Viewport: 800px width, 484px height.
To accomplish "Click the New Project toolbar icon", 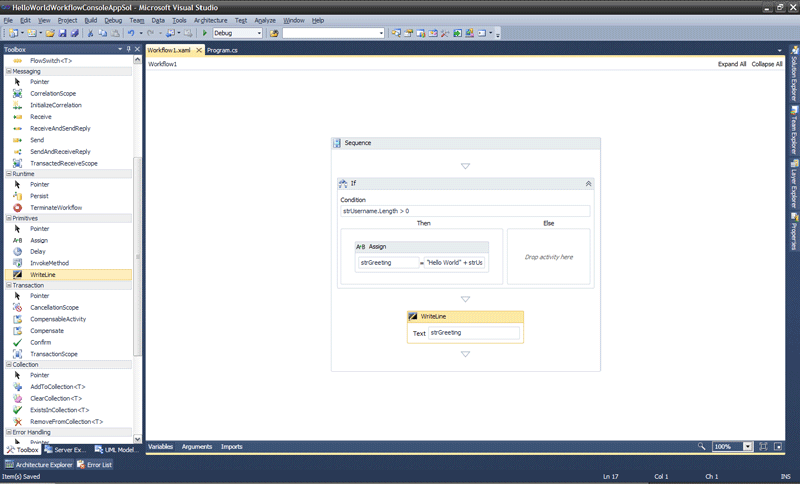I will coord(13,33).
